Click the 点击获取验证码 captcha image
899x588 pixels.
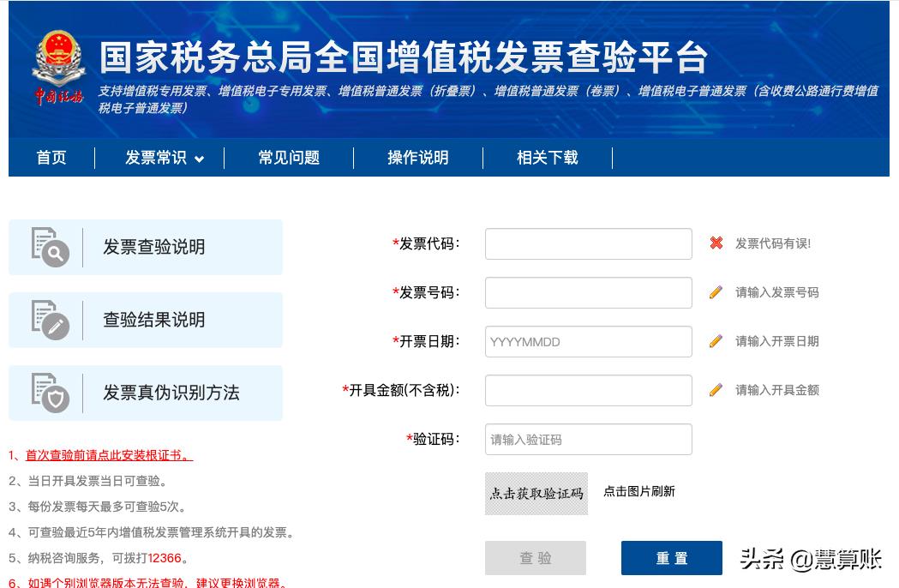[536, 494]
